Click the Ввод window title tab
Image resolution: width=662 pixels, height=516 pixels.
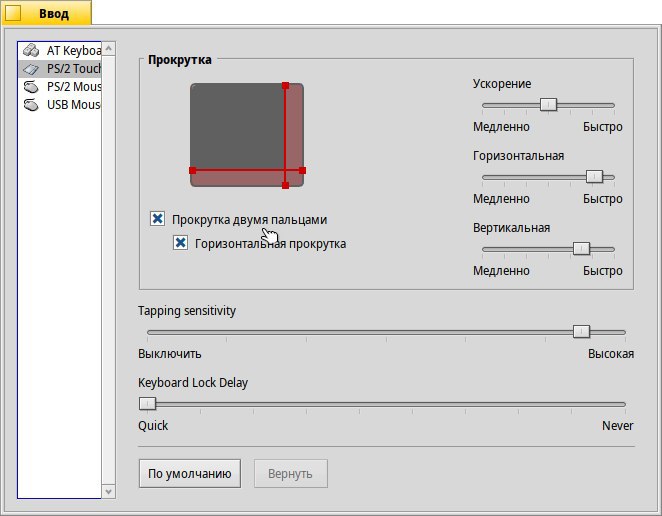(46, 13)
